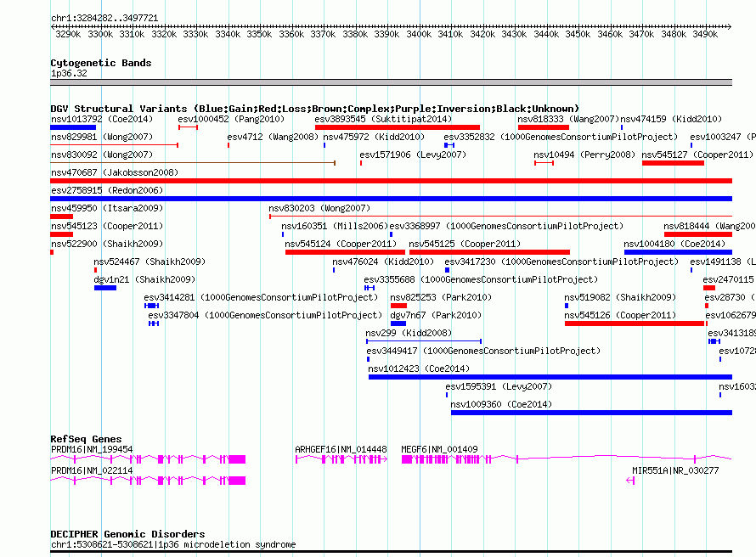Open PRDM16|NM_199454 gene label

(92, 449)
